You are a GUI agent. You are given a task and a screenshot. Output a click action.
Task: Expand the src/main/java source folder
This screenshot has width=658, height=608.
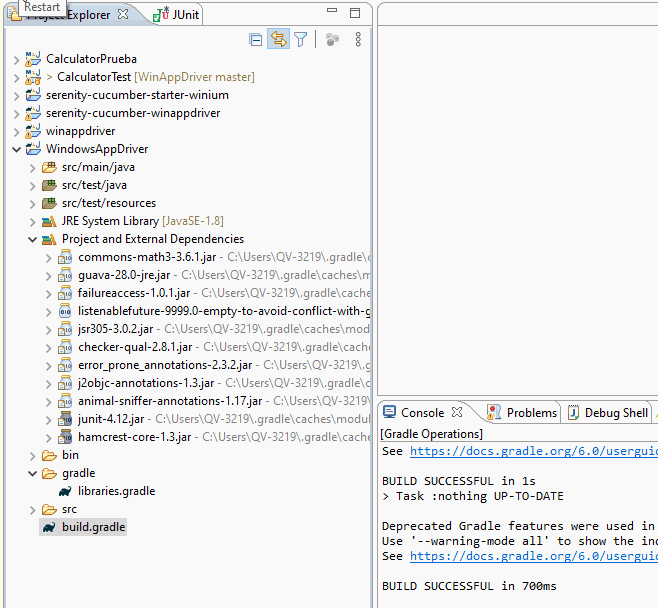tap(32, 167)
